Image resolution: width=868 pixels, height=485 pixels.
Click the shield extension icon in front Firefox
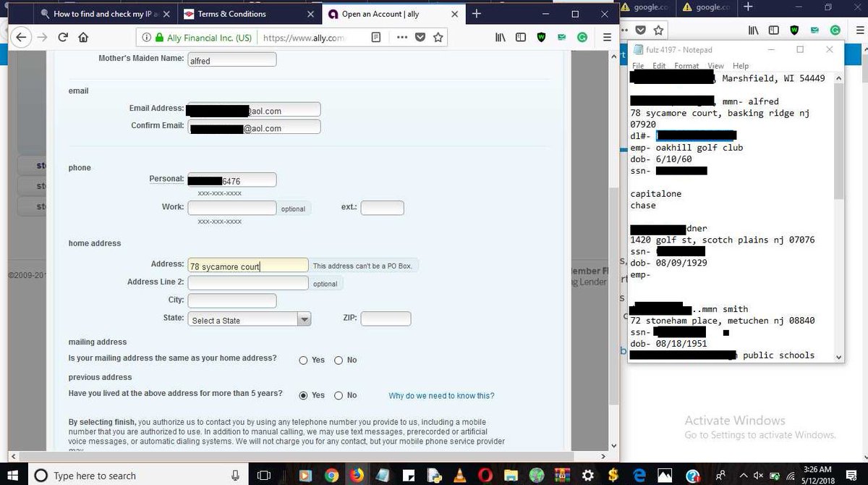point(541,38)
